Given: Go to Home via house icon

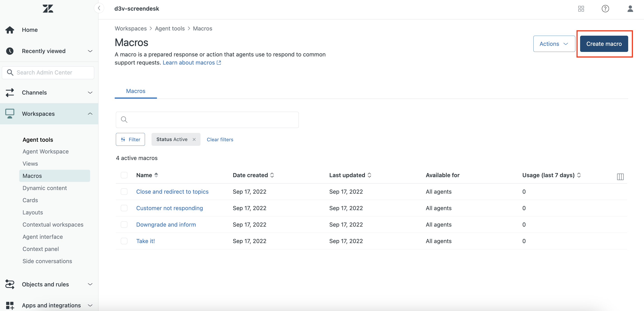Looking at the screenshot, I should coord(10,30).
